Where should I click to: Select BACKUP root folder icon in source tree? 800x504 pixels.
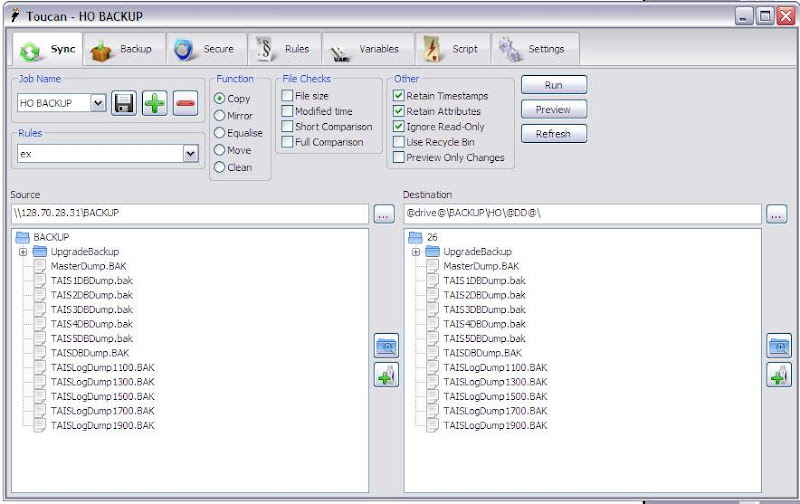[22, 237]
